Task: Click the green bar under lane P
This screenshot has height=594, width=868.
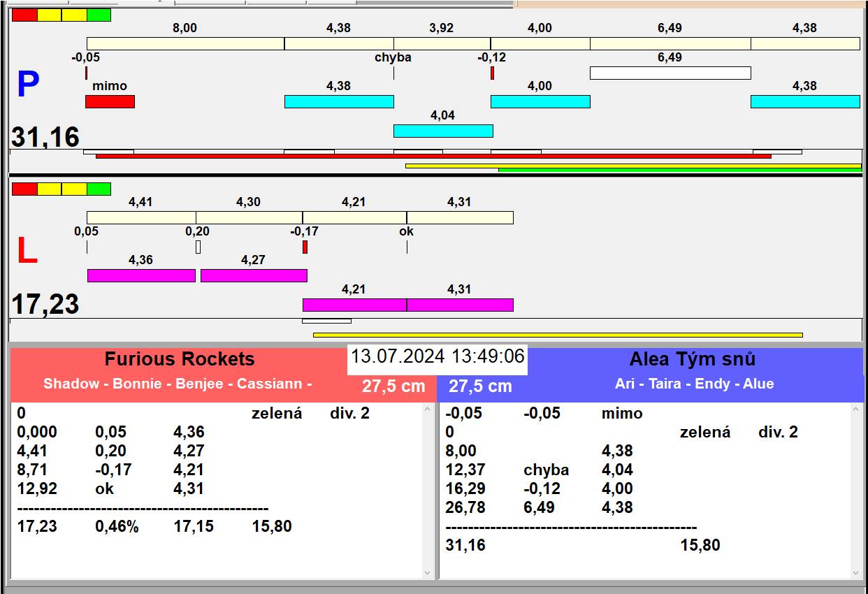Action: click(680, 169)
